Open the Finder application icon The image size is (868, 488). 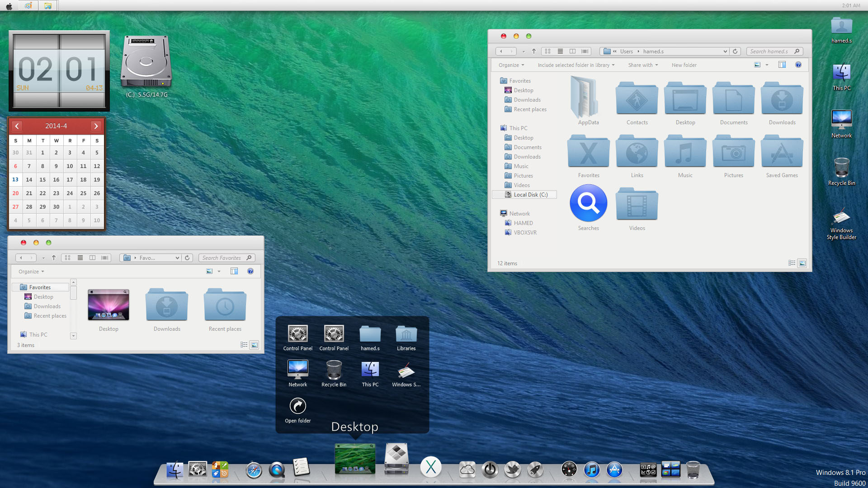pyautogui.click(x=175, y=470)
